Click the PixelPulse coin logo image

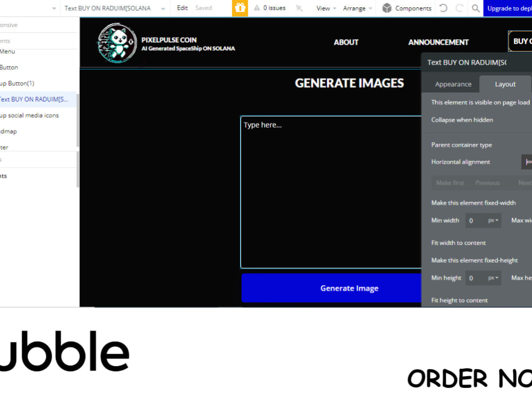[x=117, y=43]
